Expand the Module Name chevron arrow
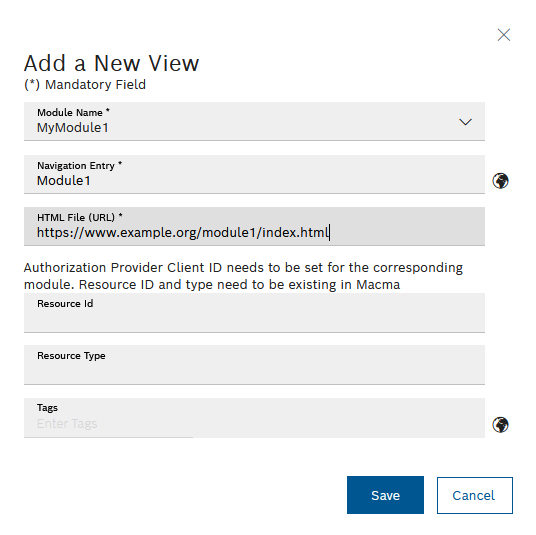 pyautogui.click(x=465, y=122)
